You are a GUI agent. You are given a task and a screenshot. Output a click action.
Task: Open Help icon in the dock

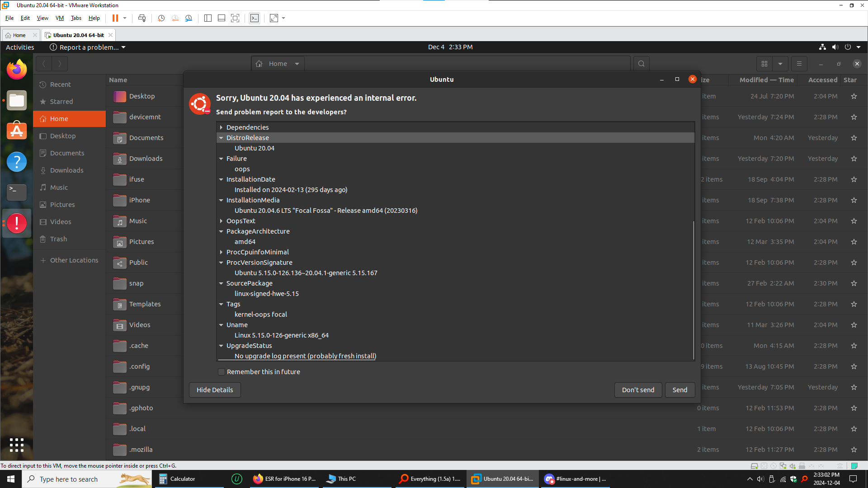[x=17, y=162]
